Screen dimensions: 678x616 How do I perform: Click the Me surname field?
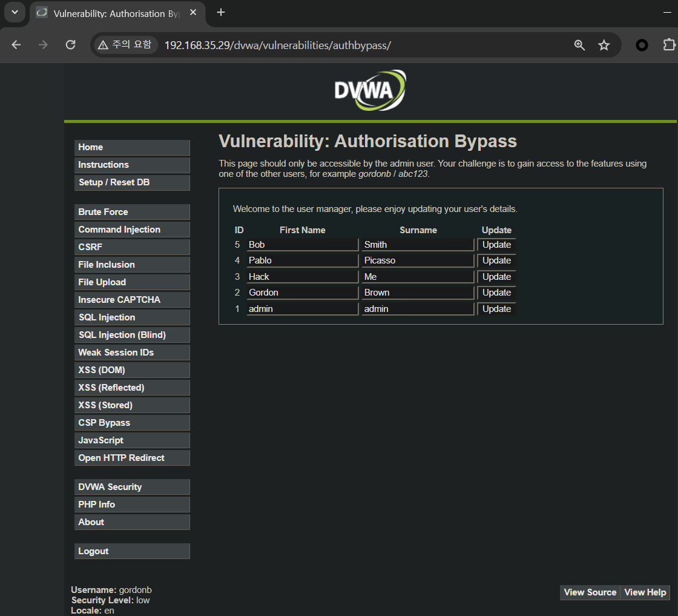tap(418, 277)
